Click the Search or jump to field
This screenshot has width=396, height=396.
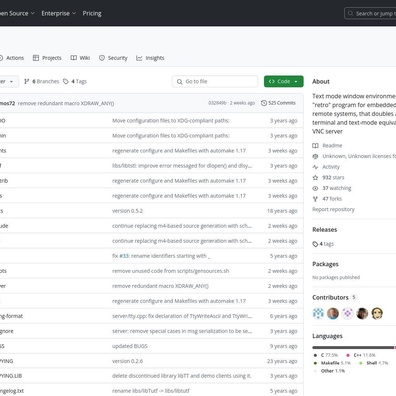(x=370, y=13)
